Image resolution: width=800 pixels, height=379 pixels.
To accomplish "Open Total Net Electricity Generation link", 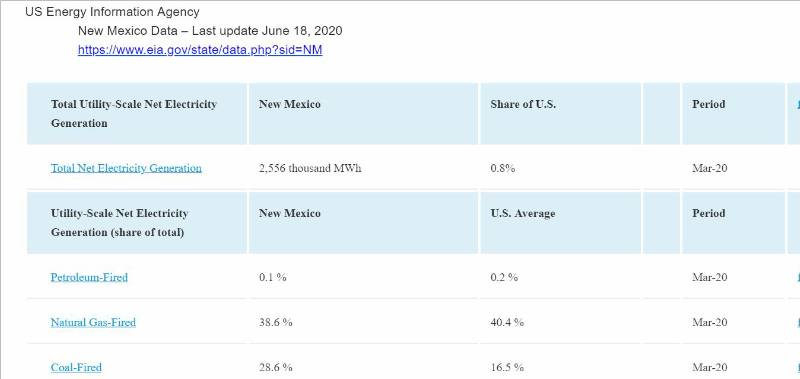I will point(126,168).
